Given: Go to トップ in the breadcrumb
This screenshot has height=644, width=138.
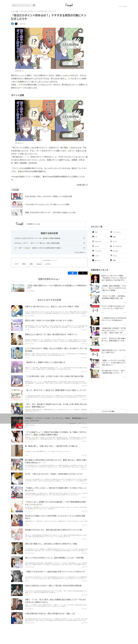Looking at the screenshot, I should coord(13,11).
